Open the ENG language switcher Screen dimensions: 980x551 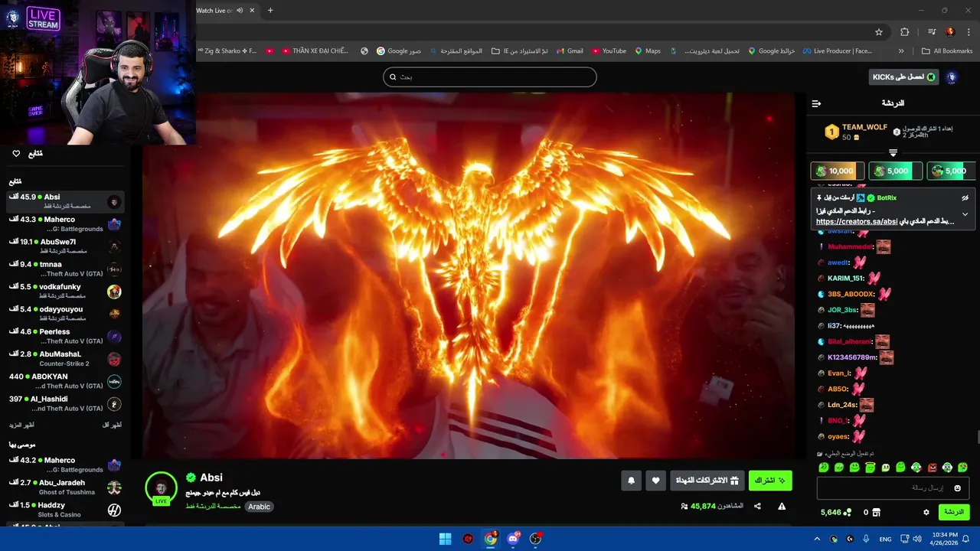click(x=885, y=539)
